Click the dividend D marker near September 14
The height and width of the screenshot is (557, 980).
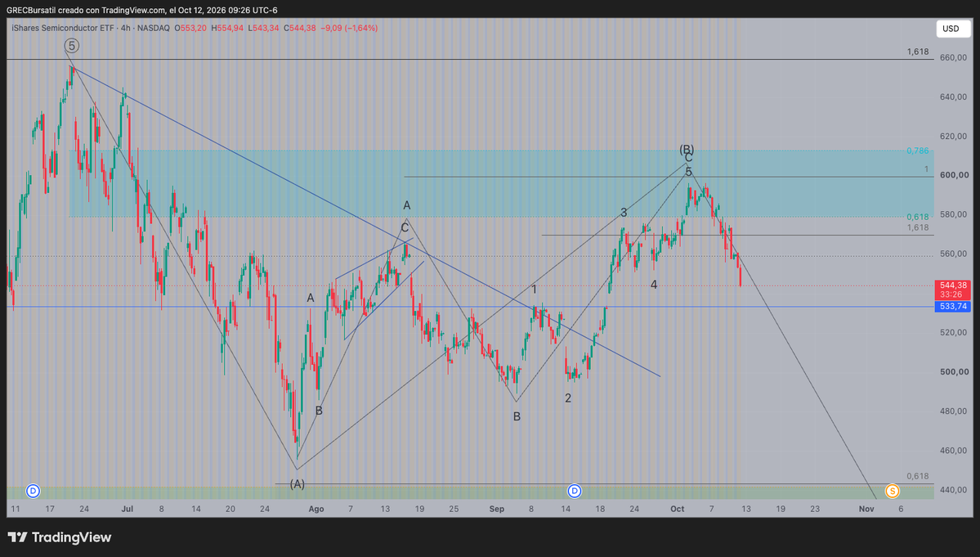[575, 491]
